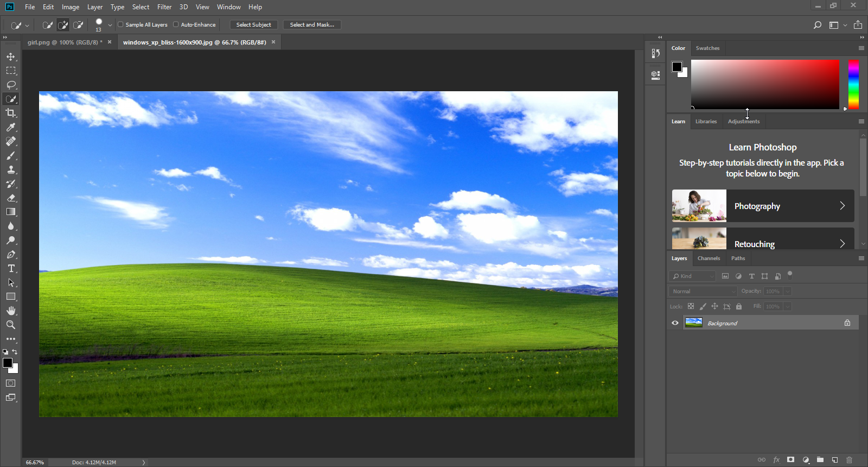Open the brush options dropdown arrow

pyautogui.click(x=110, y=25)
